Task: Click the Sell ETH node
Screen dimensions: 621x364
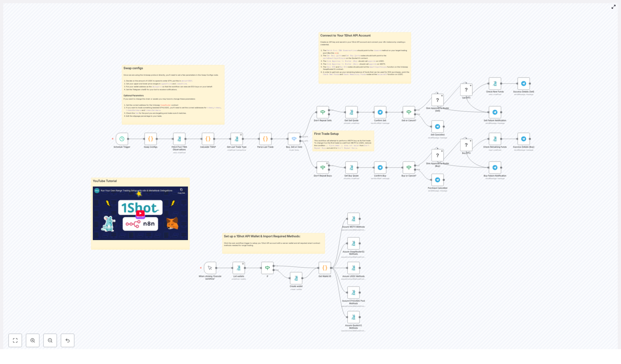Action: pos(466,90)
